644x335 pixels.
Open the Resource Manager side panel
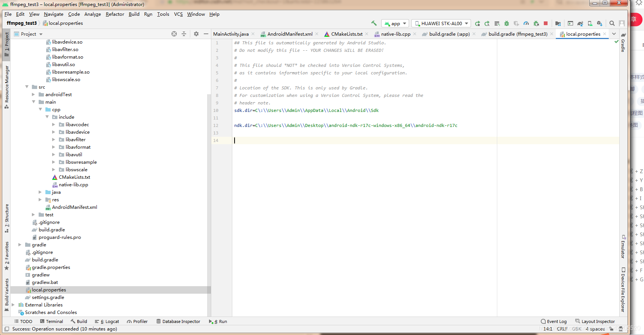pos(6,87)
